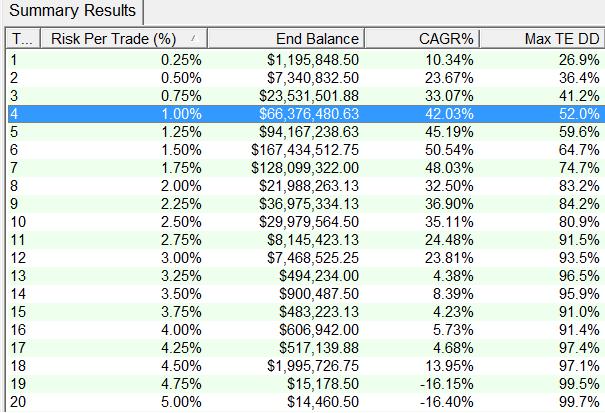The image size is (605, 413).
Task: Toggle the sort arrow in Risk Per Trade header
Action: tap(192, 39)
